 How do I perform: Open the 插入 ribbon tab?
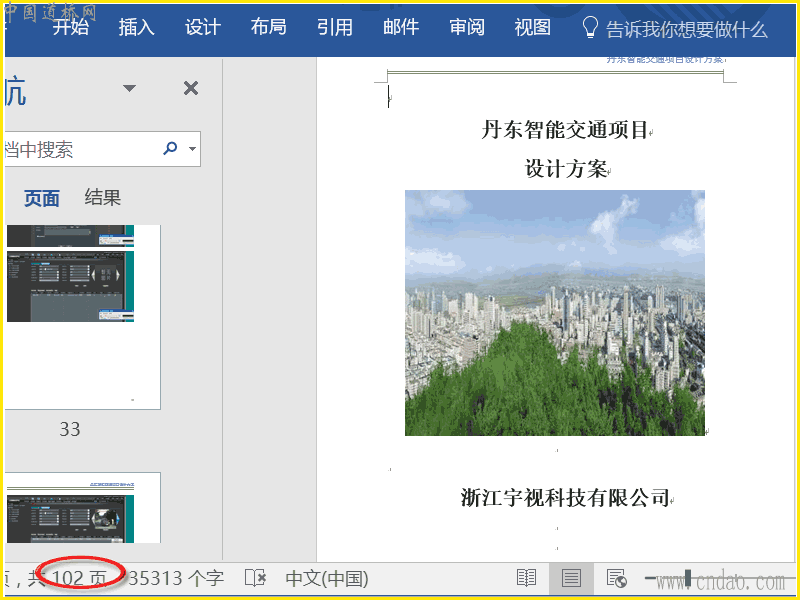tap(136, 27)
